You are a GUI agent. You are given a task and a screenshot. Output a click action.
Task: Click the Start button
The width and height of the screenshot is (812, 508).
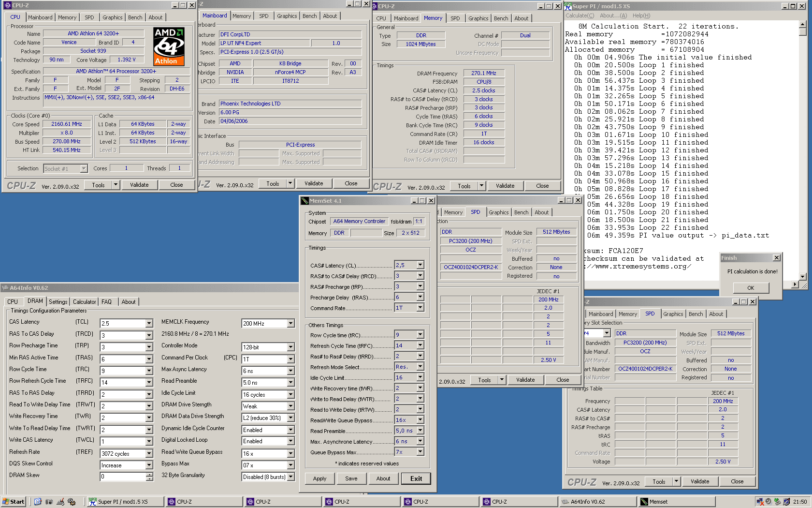pyautogui.click(x=14, y=502)
